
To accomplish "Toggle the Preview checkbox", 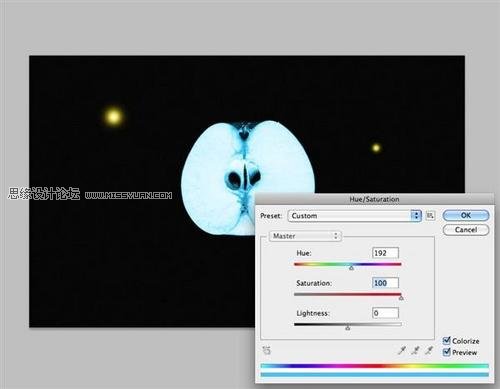I will click(x=446, y=352).
